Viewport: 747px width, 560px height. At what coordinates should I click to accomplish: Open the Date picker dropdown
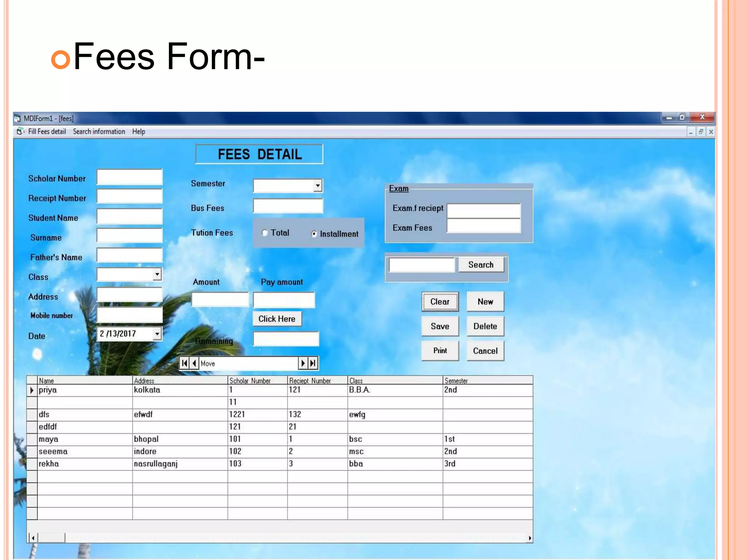pos(157,334)
